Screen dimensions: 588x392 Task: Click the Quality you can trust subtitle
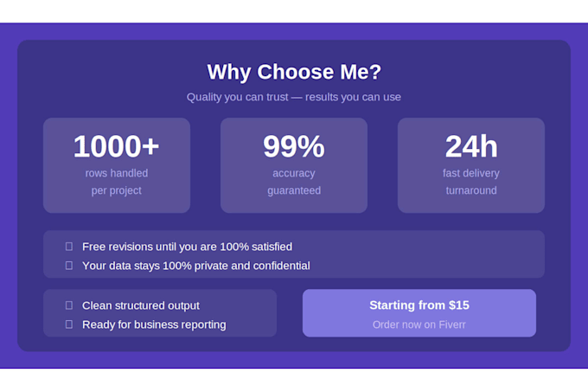pyautogui.click(x=294, y=97)
